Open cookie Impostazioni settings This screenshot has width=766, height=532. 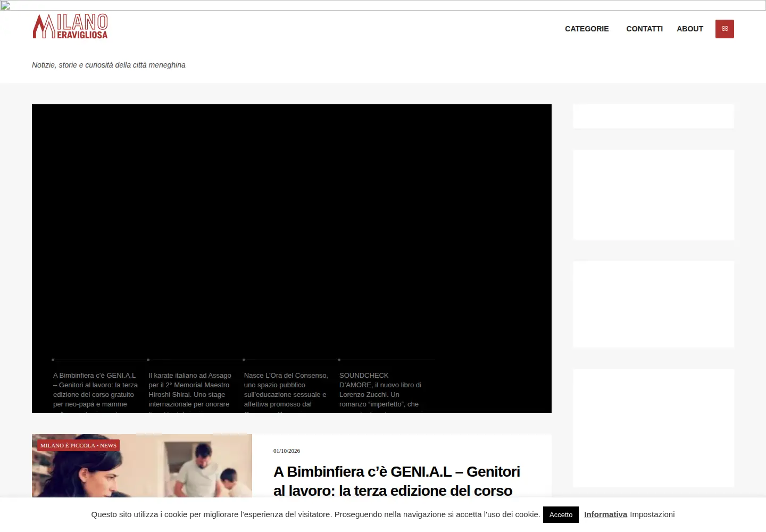click(x=652, y=514)
